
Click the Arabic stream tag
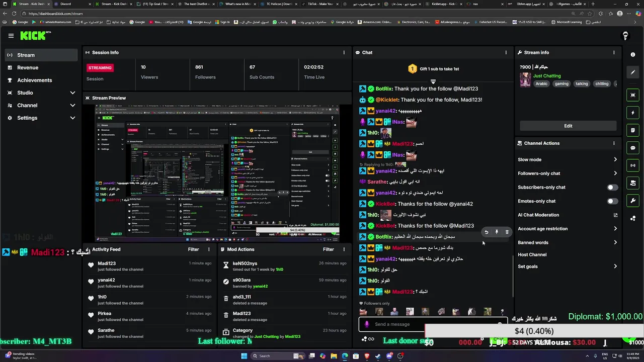pyautogui.click(x=541, y=84)
